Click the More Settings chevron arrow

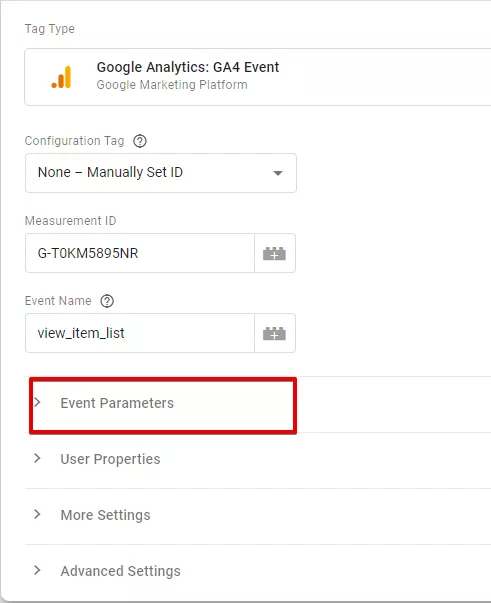tap(37, 514)
